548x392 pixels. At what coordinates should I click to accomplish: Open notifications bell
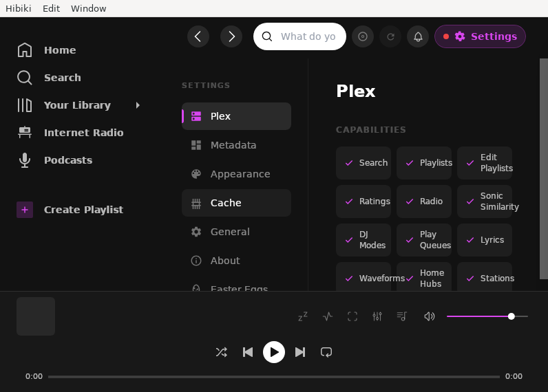tap(418, 36)
